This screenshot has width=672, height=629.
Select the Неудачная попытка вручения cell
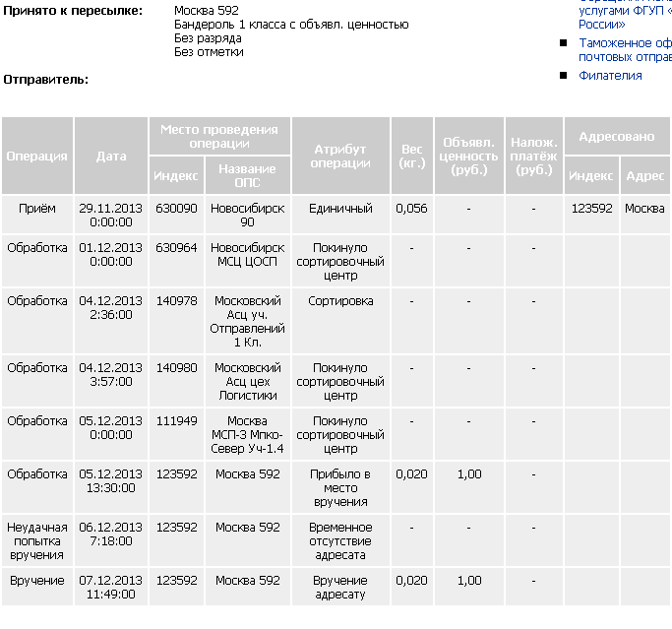coord(37,541)
